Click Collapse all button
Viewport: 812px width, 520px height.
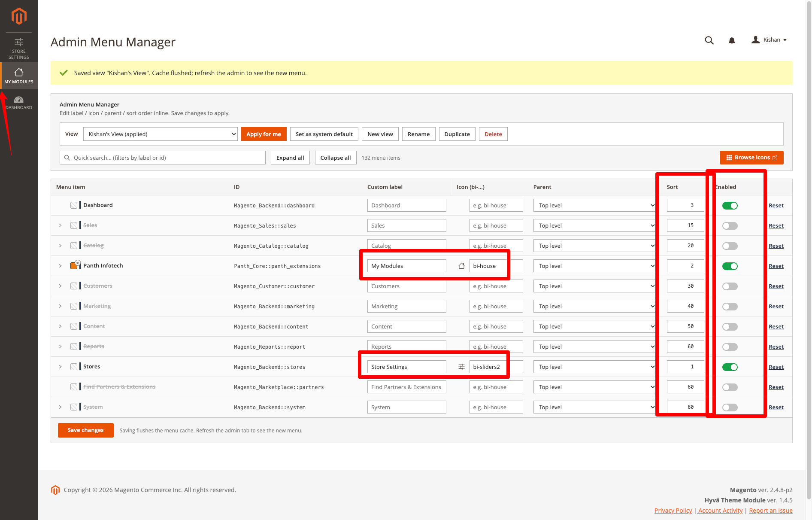(336, 158)
